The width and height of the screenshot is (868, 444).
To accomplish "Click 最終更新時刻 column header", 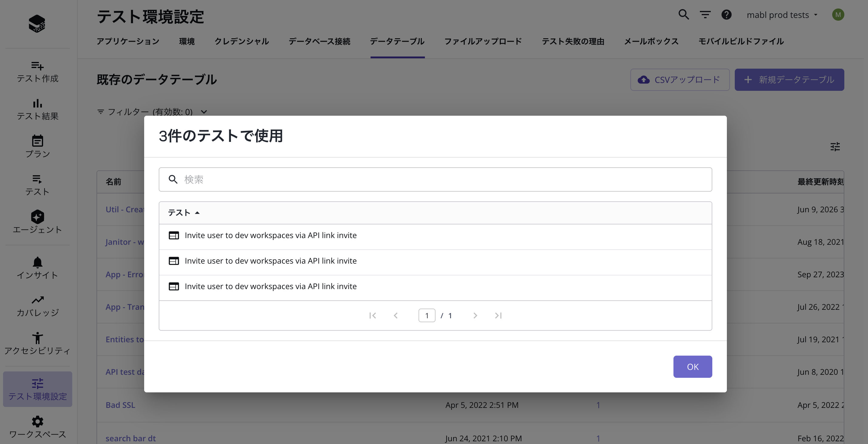I will (x=820, y=182).
